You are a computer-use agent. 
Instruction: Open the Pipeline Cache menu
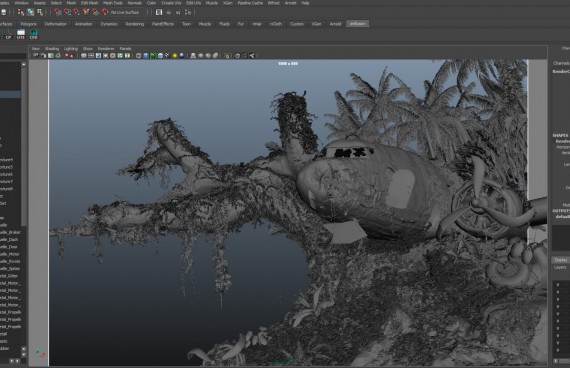250,3
